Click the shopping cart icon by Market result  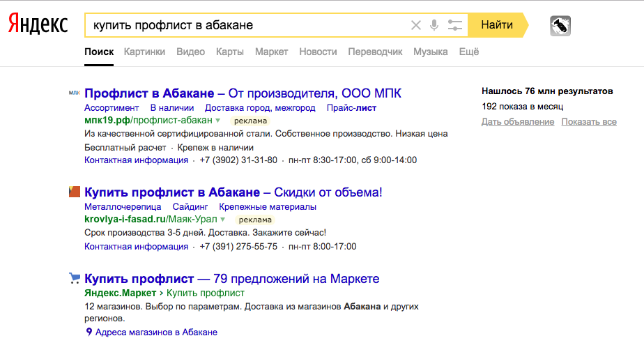[x=75, y=278]
